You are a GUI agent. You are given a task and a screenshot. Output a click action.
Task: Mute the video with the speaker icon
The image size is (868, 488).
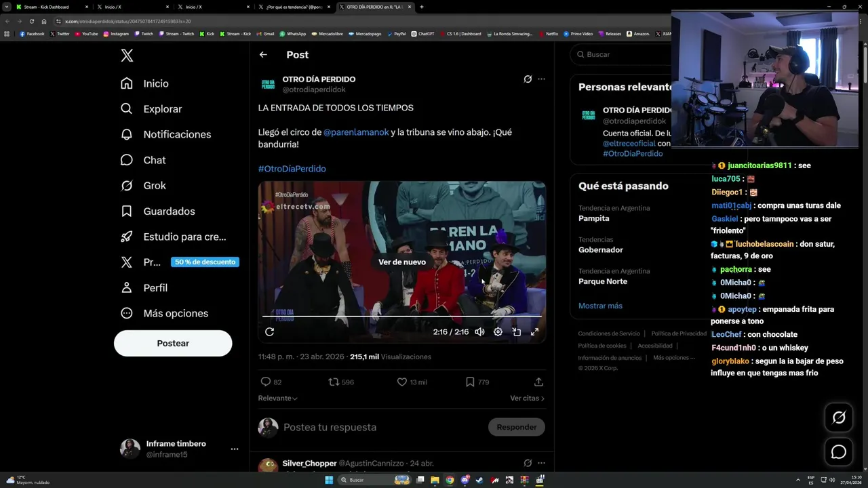coord(479,332)
